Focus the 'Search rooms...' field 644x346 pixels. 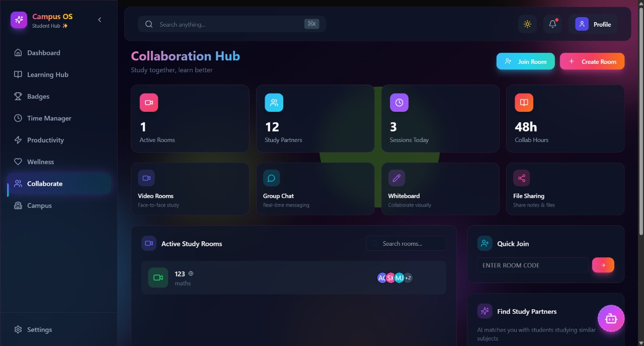click(x=406, y=243)
